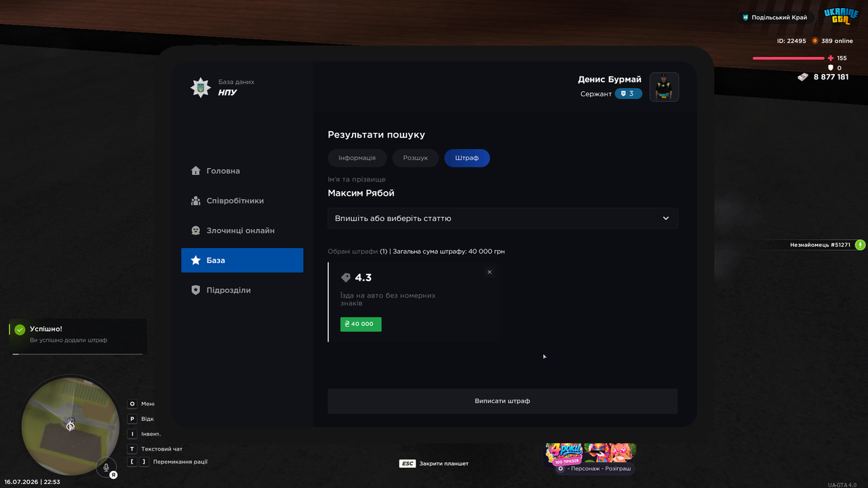
Task: Click the Перемикання рації hint
Action: point(180,462)
